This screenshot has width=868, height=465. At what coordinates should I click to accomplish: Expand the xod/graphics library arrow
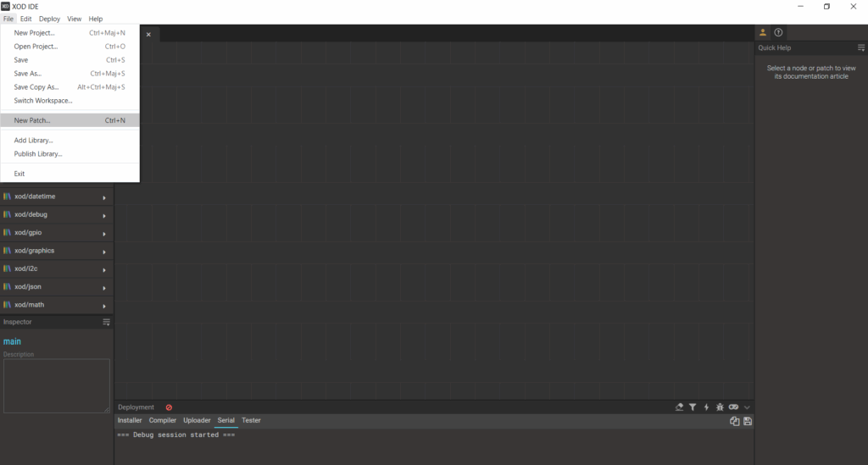[x=104, y=252]
